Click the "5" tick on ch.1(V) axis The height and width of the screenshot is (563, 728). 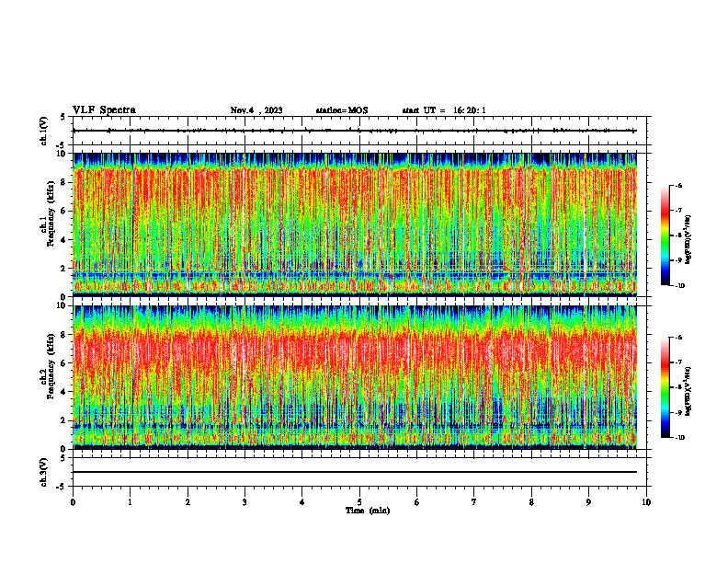click(x=63, y=117)
